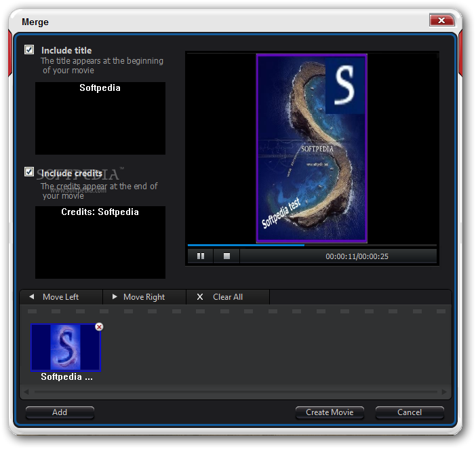The width and height of the screenshot is (476, 449).
Task: Add a new clip with Add button
Action: coord(60,412)
